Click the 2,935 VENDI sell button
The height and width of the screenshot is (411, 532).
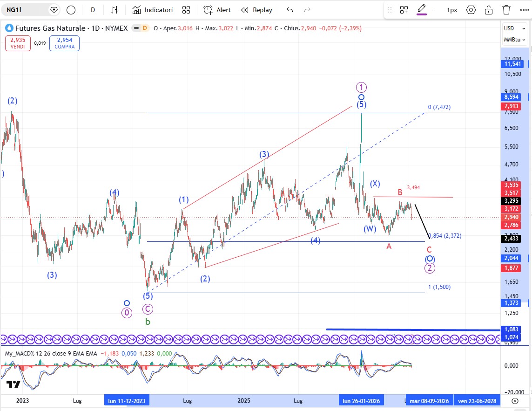pyautogui.click(x=18, y=43)
